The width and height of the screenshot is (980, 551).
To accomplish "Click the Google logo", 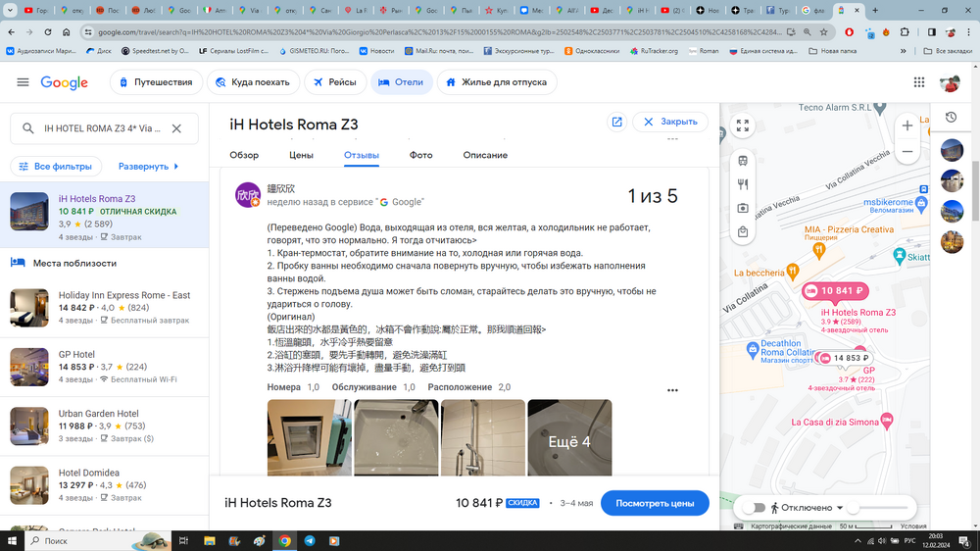I will point(65,82).
